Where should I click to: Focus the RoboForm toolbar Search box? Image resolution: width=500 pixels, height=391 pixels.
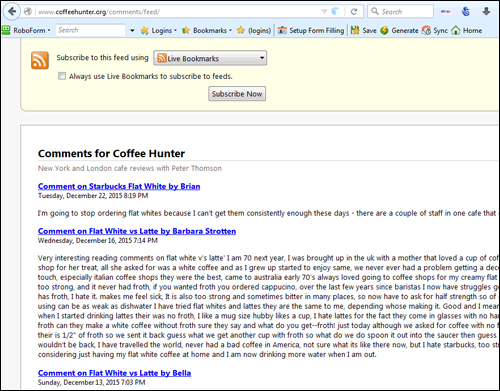coord(90,30)
